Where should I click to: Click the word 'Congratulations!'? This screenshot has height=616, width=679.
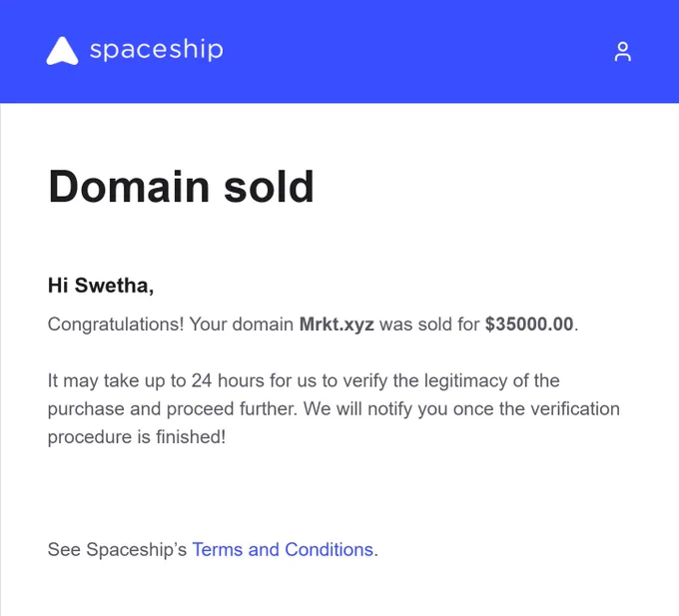point(116,324)
